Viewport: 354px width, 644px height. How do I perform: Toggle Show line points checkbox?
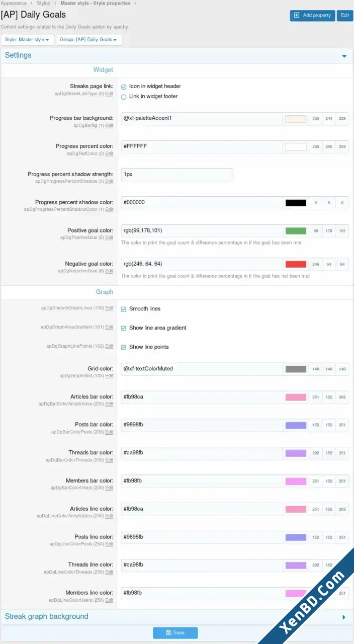click(124, 347)
